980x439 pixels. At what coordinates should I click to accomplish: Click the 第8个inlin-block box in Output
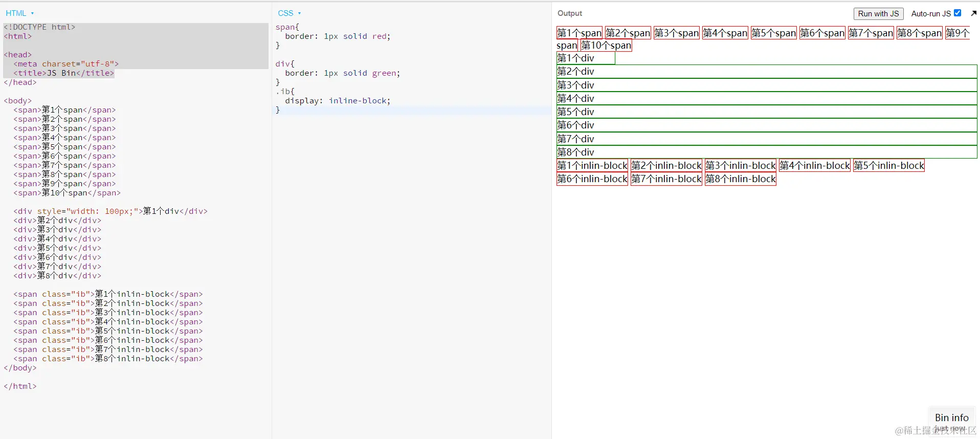coord(741,179)
